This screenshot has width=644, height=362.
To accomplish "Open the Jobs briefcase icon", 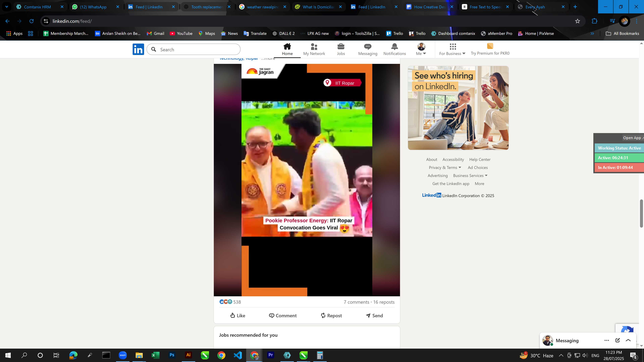I will pyautogui.click(x=341, y=49).
